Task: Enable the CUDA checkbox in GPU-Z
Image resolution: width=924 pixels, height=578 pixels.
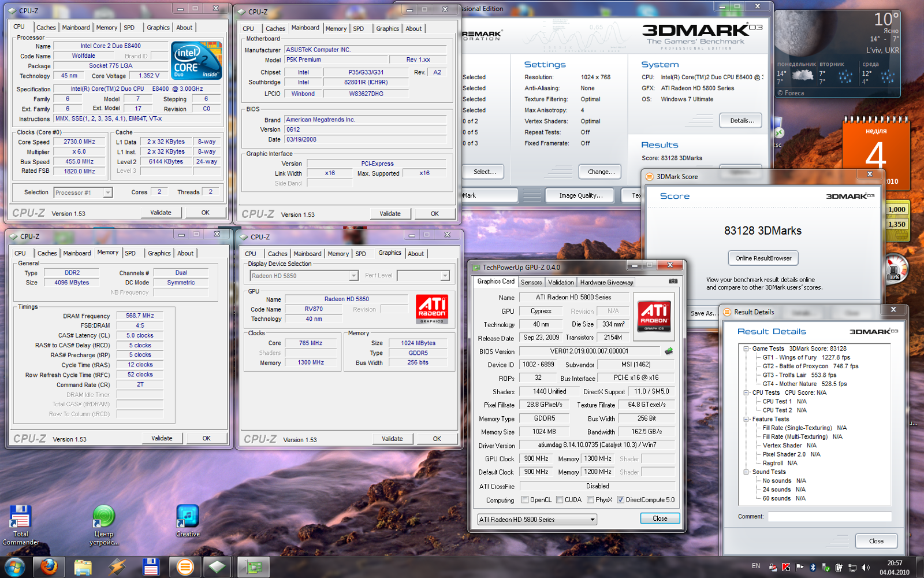Action: (x=560, y=500)
